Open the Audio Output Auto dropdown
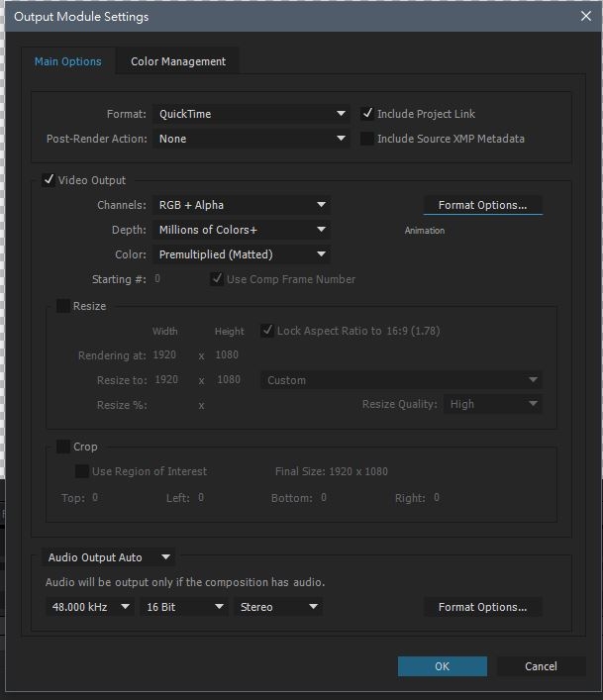This screenshot has width=603, height=700. tap(109, 557)
